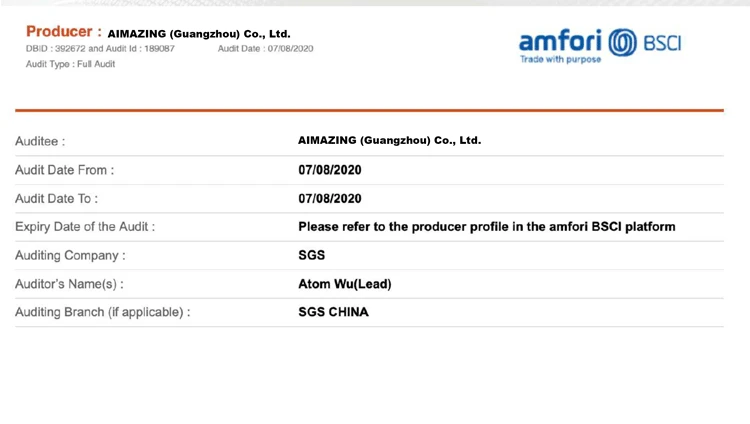
Task: Click the amfori circular logo icon
Action: [x=618, y=45]
